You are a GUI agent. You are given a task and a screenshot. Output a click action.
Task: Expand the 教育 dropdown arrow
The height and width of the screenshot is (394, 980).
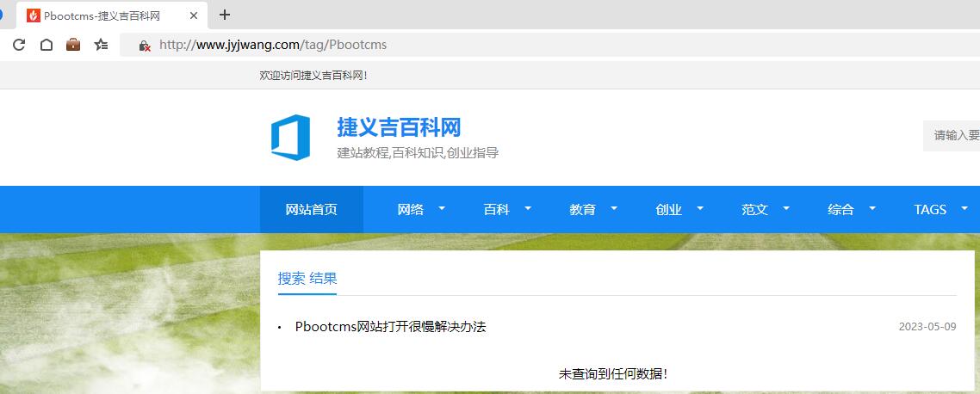click(x=614, y=208)
